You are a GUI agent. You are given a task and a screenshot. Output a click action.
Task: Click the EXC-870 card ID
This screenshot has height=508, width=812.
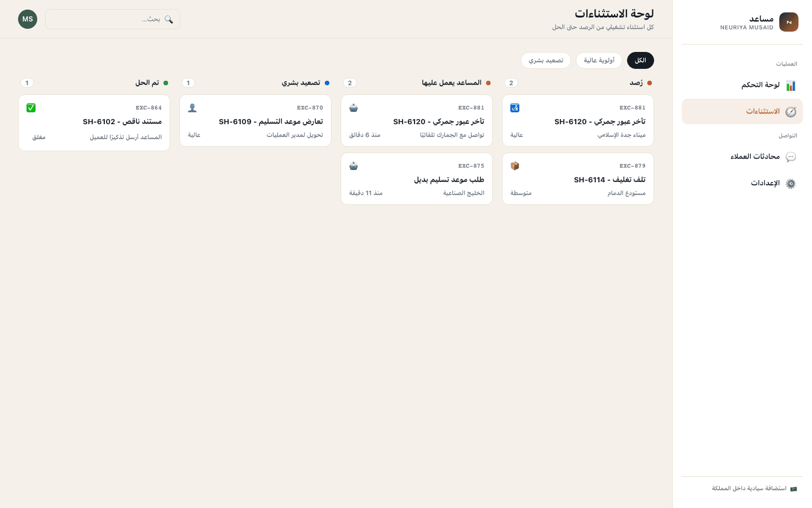pyautogui.click(x=310, y=108)
